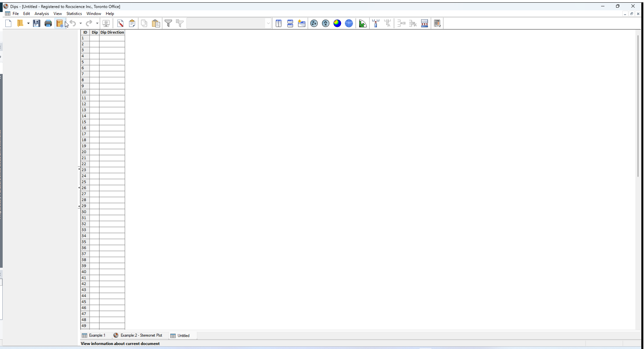Click the vertical scrollbar on the right
Screen dimensions: 644x349
point(638,107)
